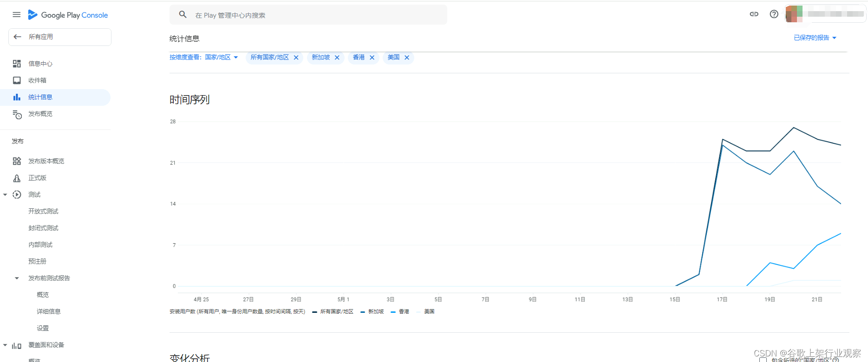Click the 收件箱 inbox icon

point(17,80)
